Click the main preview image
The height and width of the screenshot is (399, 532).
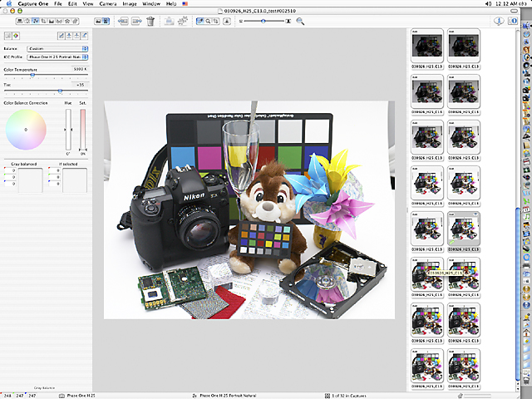coord(249,209)
